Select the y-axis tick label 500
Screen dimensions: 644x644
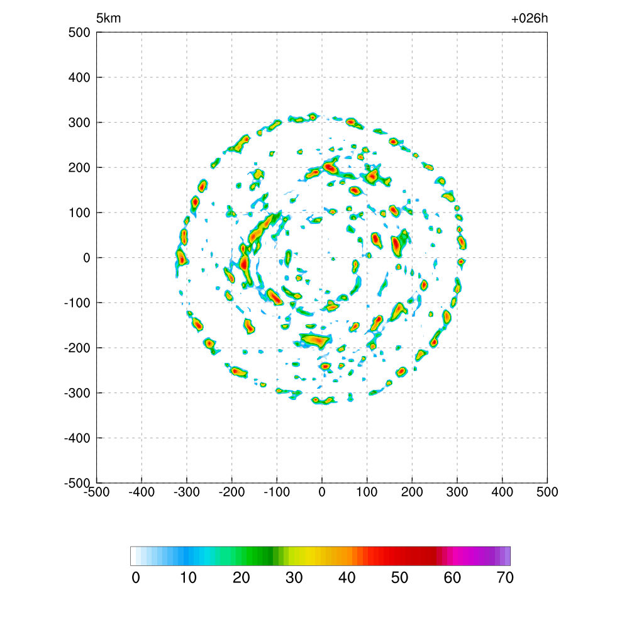point(79,33)
